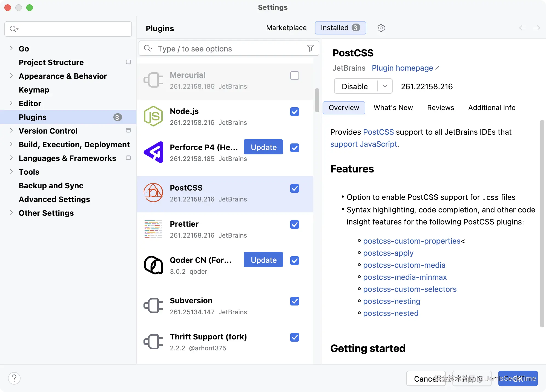The image size is (546, 392).
Task: Open the Advanced Settings page
Action: tap(54, 199)
